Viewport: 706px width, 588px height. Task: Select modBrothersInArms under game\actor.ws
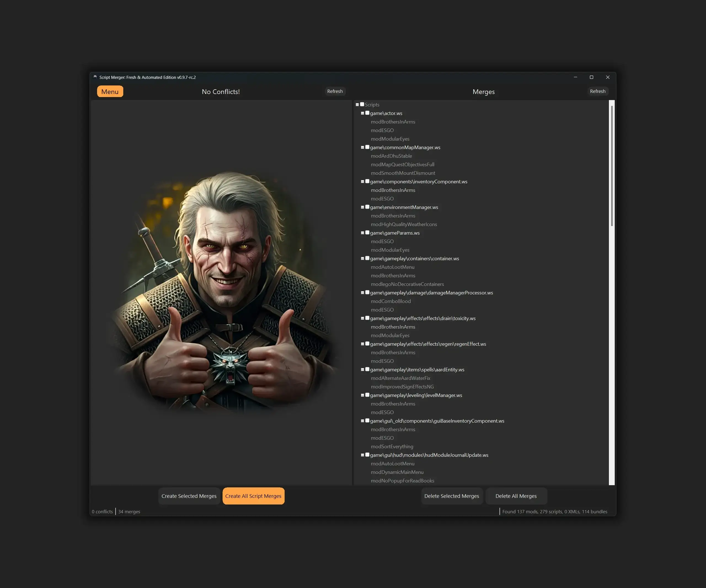393,122
